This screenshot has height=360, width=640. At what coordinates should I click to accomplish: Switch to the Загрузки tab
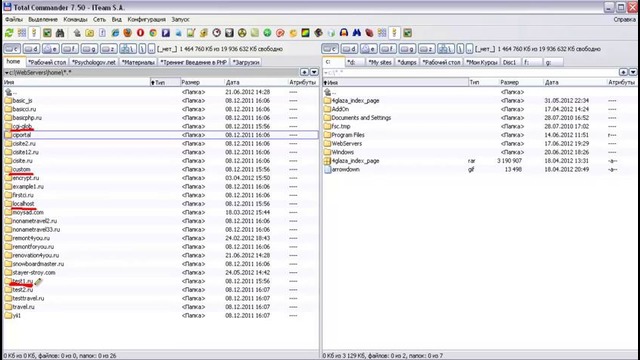246,62
